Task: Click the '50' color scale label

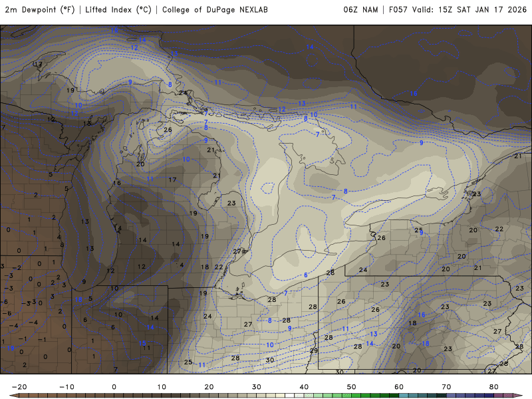Action: point(352,387)
